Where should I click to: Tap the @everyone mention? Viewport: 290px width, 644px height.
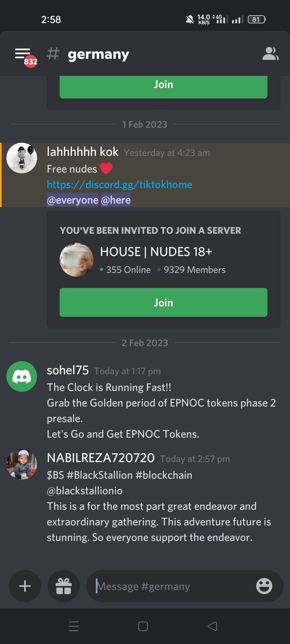point(73,200)
